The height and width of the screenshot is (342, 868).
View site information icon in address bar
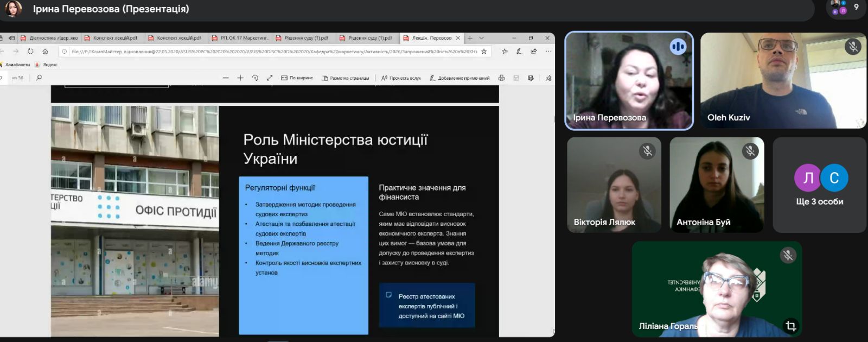65,51
